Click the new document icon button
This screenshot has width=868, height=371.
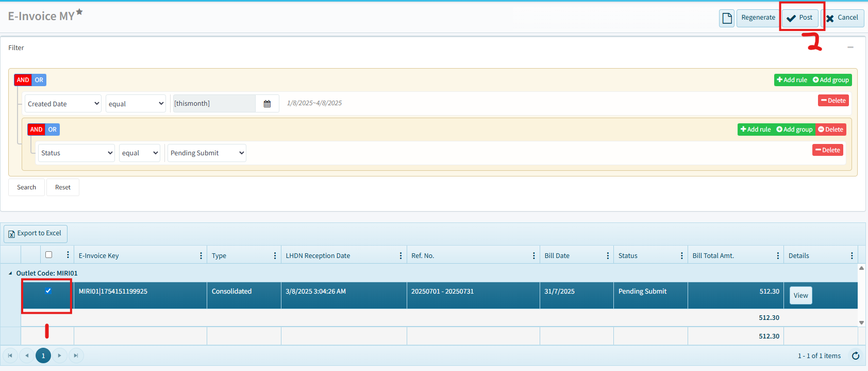727,19
